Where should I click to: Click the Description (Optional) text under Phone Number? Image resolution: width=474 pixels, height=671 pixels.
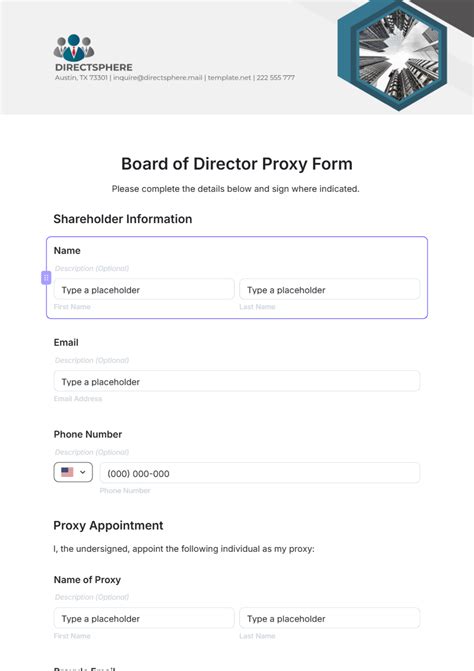(92, 452)
